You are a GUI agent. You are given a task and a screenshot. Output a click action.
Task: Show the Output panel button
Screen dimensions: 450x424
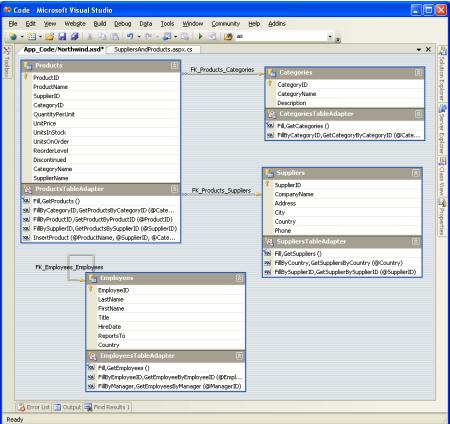tap(67, 407)
